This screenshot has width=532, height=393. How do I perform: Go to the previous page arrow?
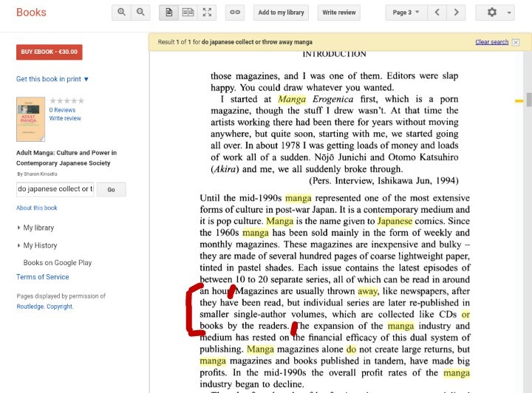click(437, 13)
